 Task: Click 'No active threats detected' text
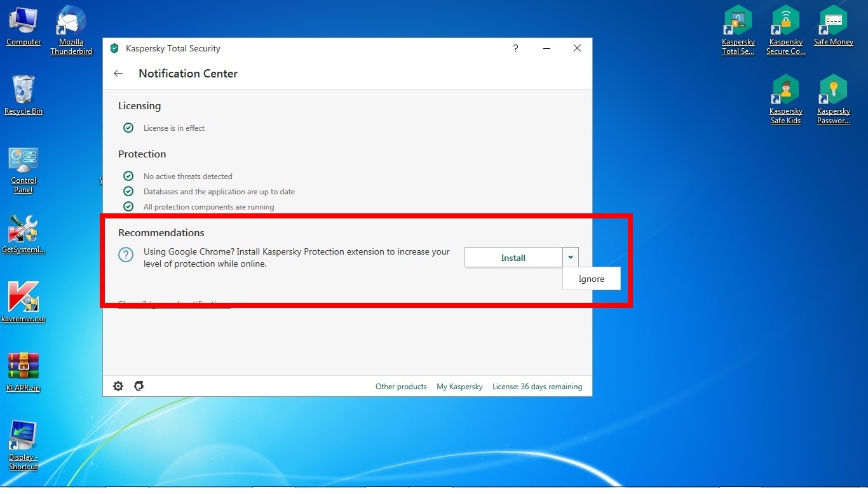188,177
